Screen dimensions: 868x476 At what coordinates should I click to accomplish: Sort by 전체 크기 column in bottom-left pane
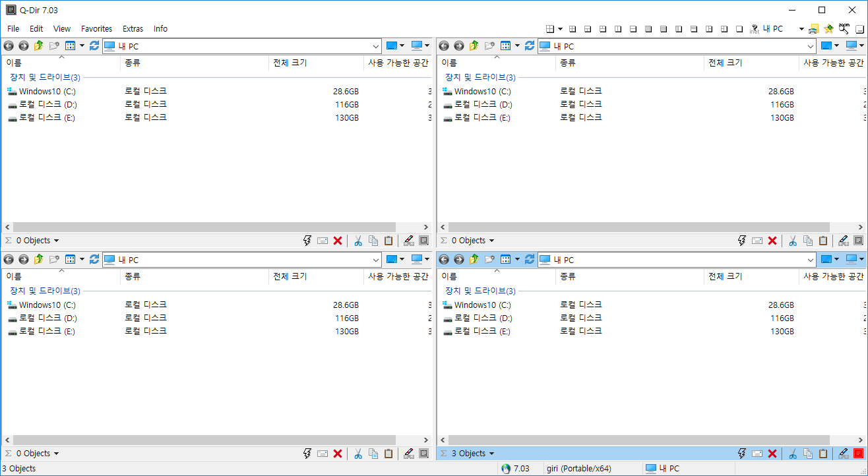click(x=317, y=277)
